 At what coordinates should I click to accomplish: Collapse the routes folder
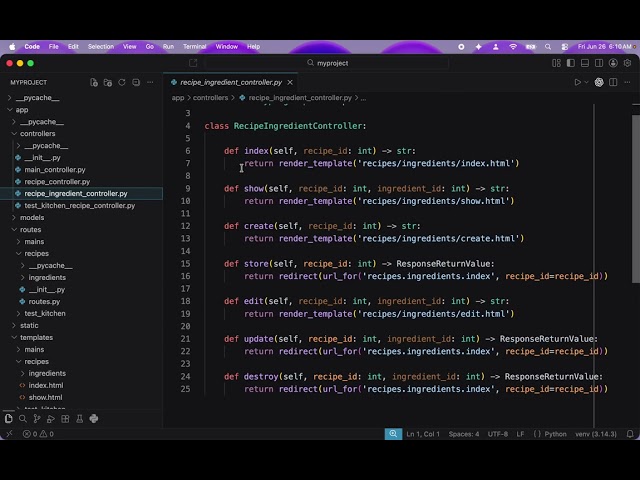point(31,229)
